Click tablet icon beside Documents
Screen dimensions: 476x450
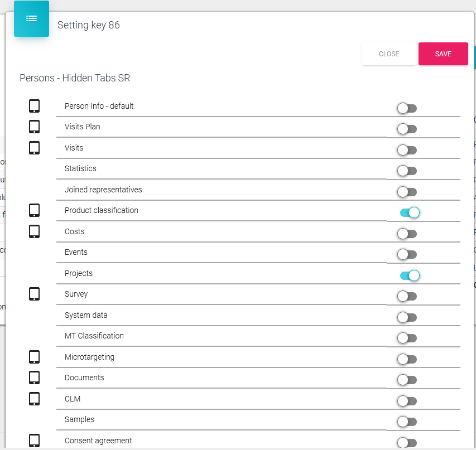pos(34,378)
